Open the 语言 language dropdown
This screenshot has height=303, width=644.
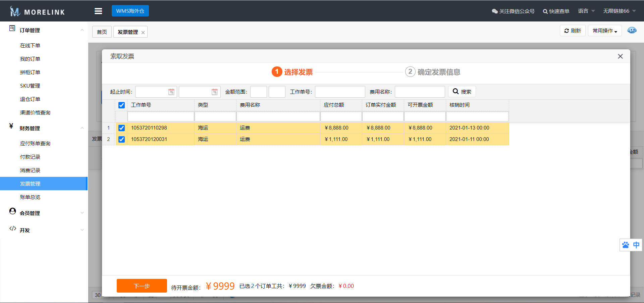586,11
